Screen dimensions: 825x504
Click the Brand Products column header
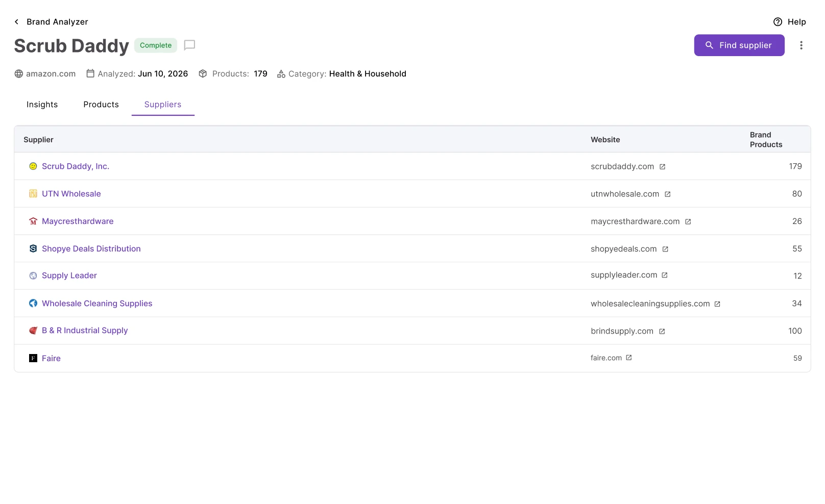tap(766, 140)
